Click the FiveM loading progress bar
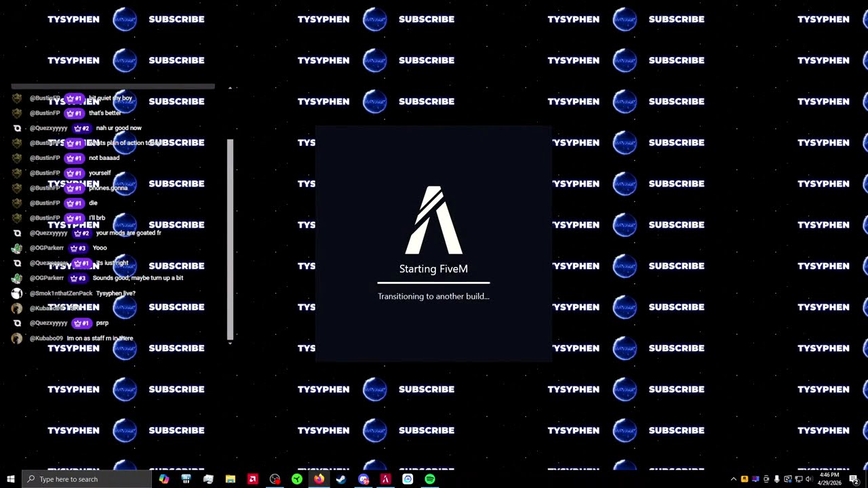The height and width of the screenshot is (488, 868). [433, 283]
